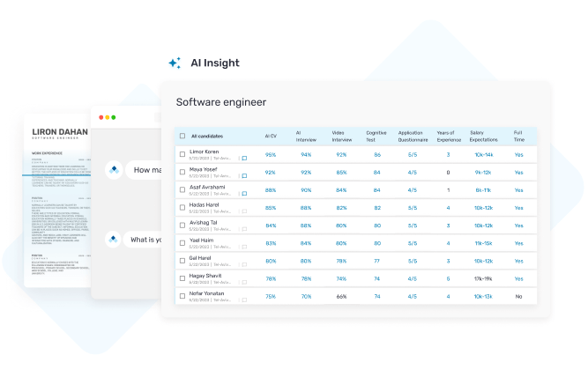
Task: Tick the All candidates checkbox
Action: point(182,136)
